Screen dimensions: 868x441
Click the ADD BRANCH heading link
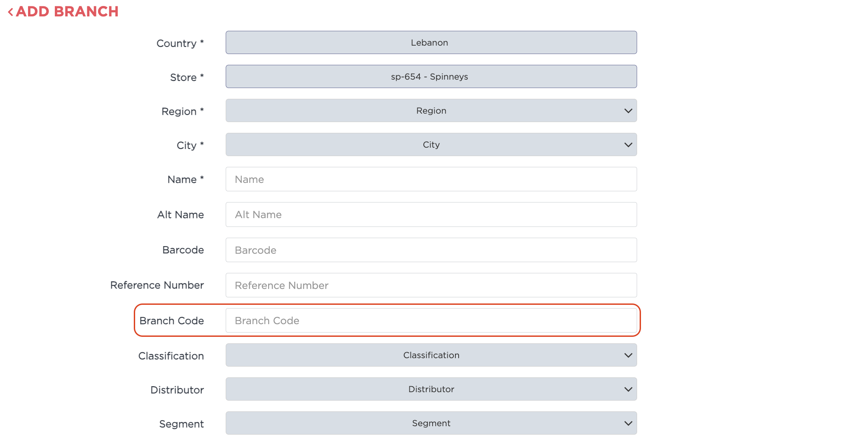(67, 12)
